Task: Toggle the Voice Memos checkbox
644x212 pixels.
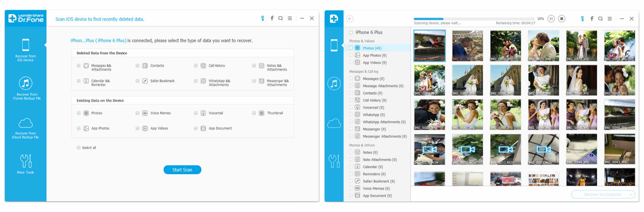Action: [x=137, y=113]
